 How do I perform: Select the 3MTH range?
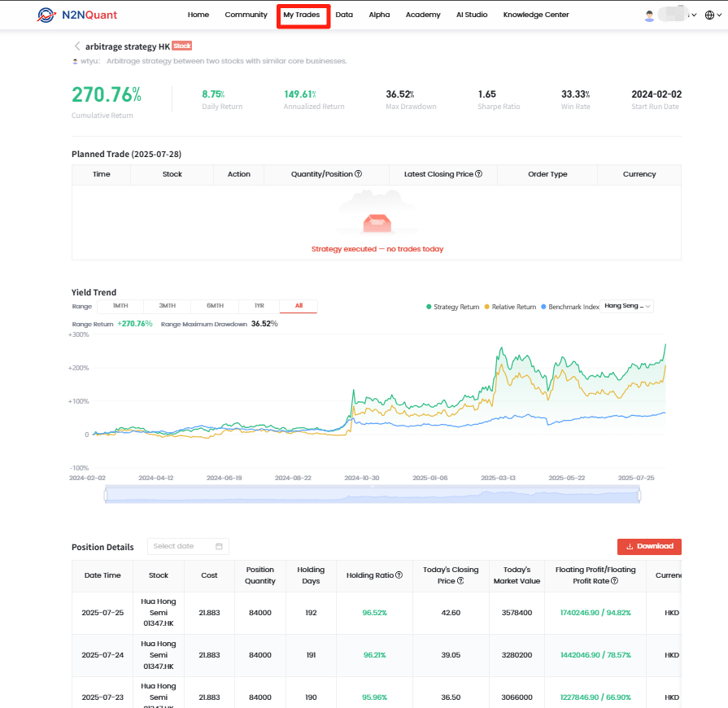pos(167,306)
